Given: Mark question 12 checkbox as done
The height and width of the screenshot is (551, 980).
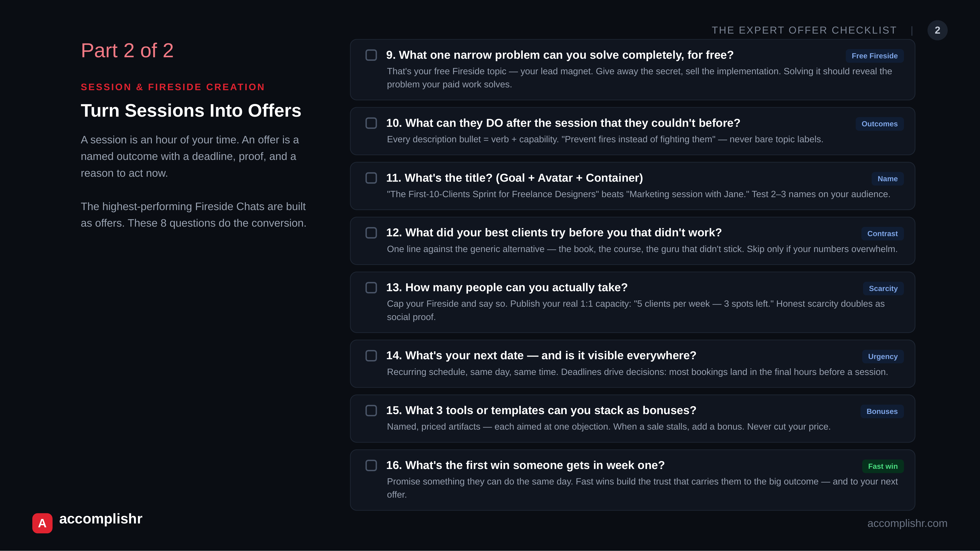Looking at the screenshot, I should [371, 233].
